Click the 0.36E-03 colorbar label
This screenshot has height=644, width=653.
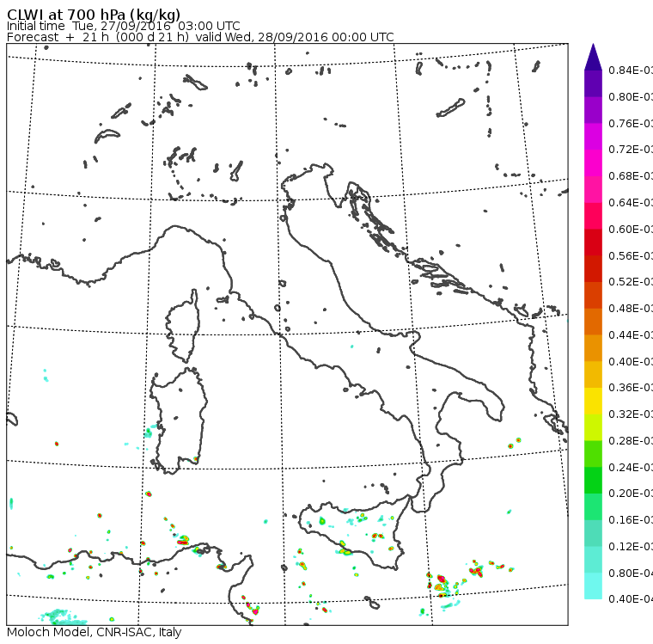pos(631,388)
